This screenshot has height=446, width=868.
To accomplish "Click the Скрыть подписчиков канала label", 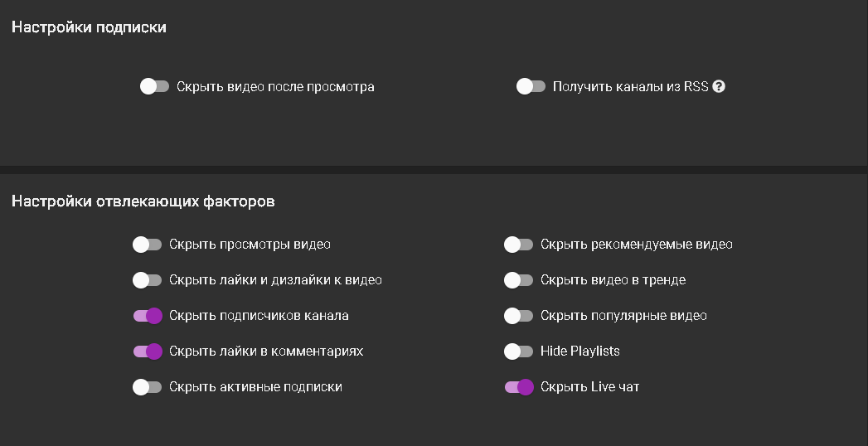I will pyautogui.click(x=259, y=316).
